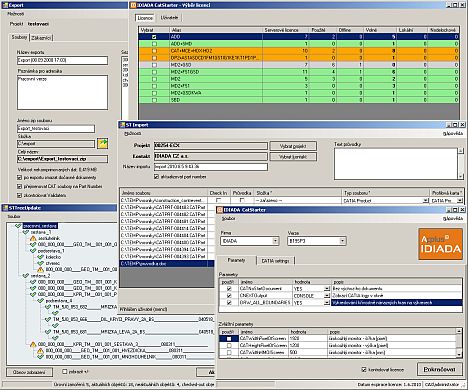The image size is (468, 390).
Task: Open the Průvodka karta dropdown in ST Import's first row
Action: pyautogui.click(x=460, y=201)
